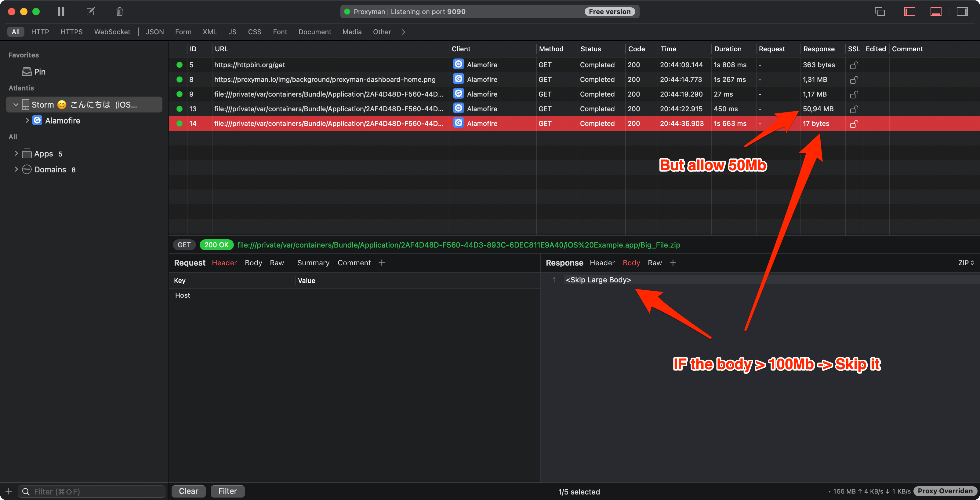Click the lock icon on request 14
The width and height of the screenshot is (980, 500).
854,123
